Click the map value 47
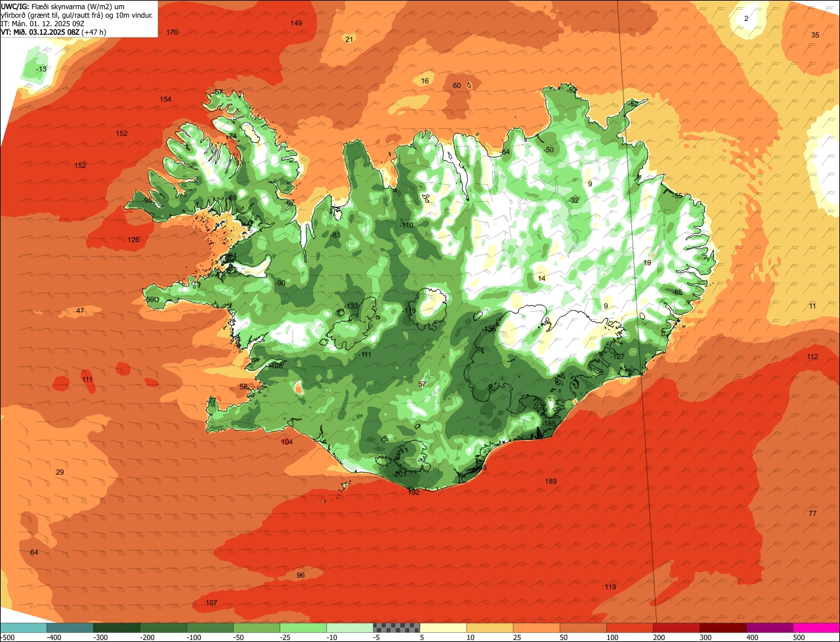The image size is (840, 642). point(80,310)
